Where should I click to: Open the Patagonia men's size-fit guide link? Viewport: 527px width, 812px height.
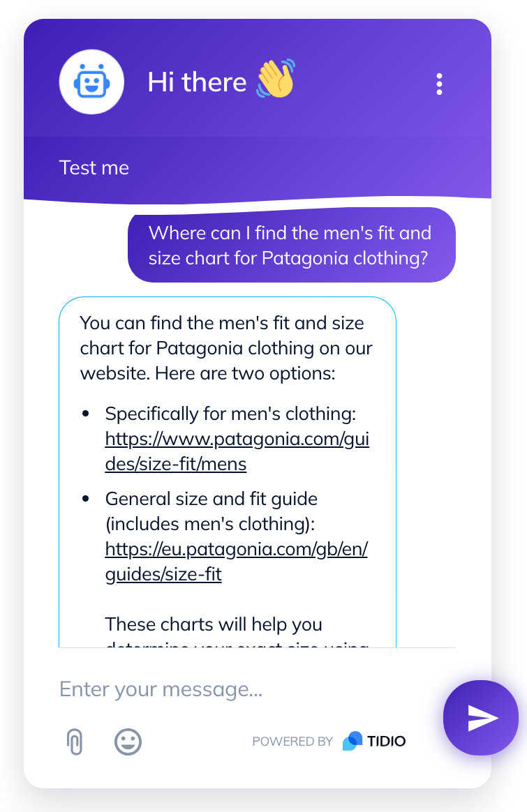[237, 451]
